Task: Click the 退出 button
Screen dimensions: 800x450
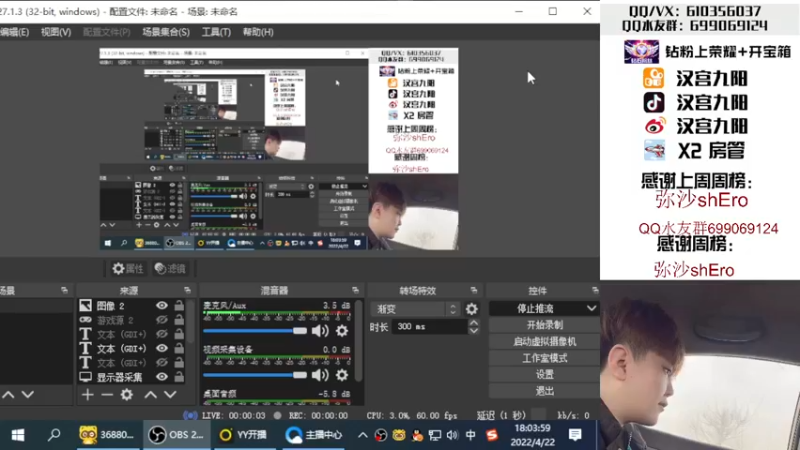Action: [544, 391]
